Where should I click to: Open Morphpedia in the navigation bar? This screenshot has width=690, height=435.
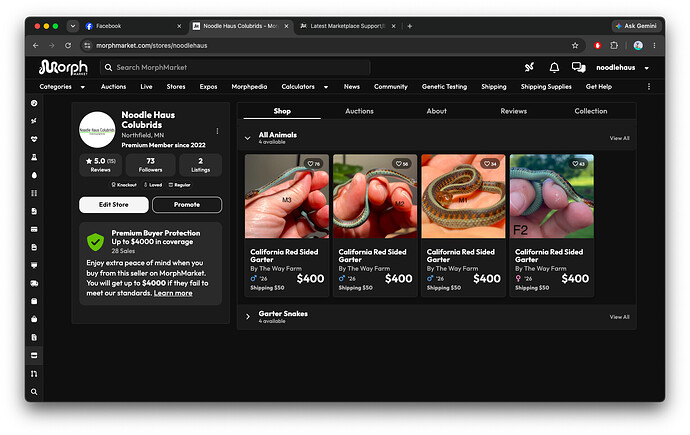249,87
